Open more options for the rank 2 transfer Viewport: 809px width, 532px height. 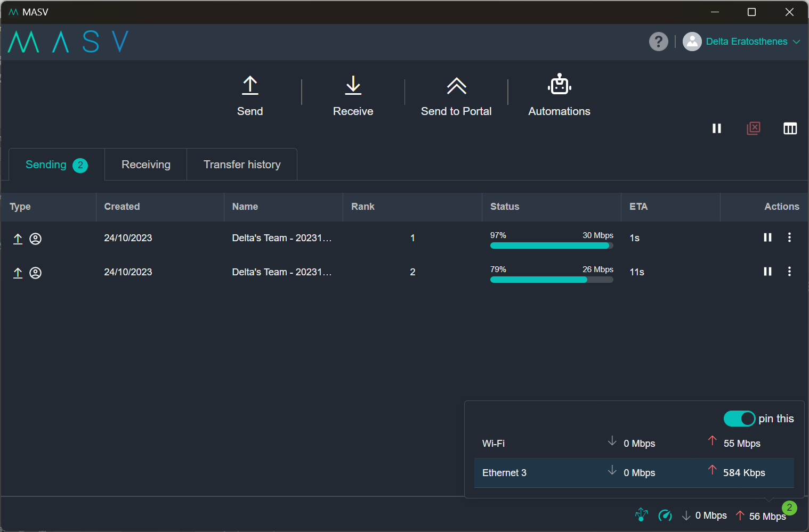(x=789, y=272)
